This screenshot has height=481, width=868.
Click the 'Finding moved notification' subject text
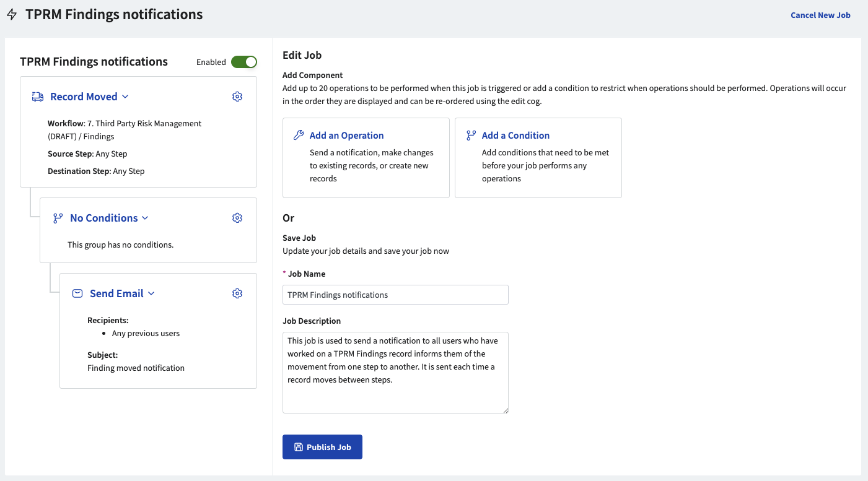click(x=136, y=368)
